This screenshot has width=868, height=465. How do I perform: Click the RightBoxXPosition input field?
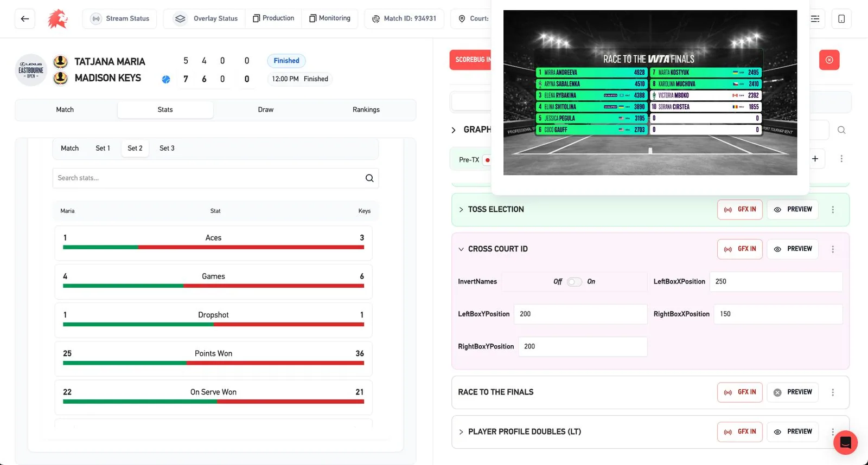778,314
